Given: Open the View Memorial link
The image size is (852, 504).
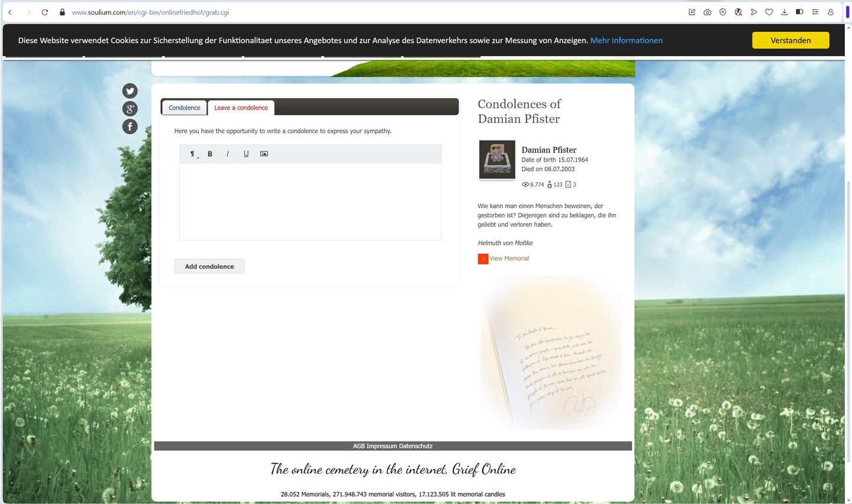Looking at the screenshot, I should click(509, 259).
